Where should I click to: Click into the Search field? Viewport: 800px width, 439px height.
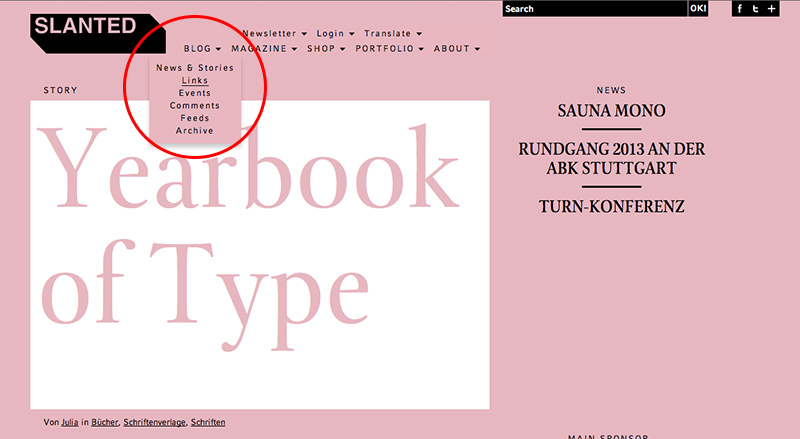[595, 9]
